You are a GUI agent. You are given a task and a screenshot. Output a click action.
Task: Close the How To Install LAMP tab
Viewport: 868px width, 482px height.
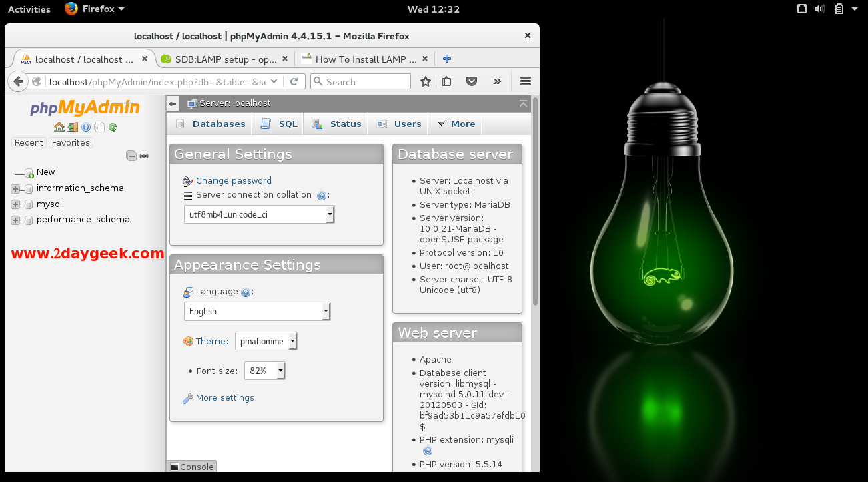point(425,59)
